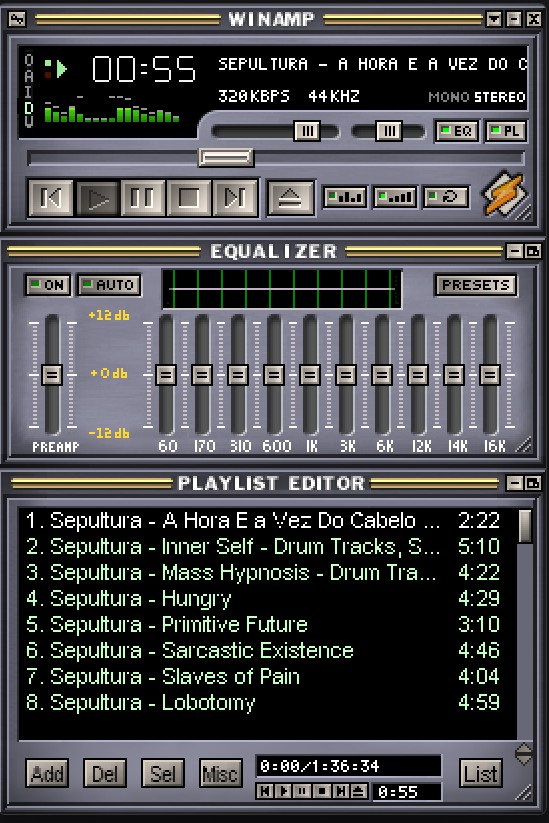Screen dimensions: 549x823
Task: Select track 8 Sepultura - Lobotomy
Action: 268,702
